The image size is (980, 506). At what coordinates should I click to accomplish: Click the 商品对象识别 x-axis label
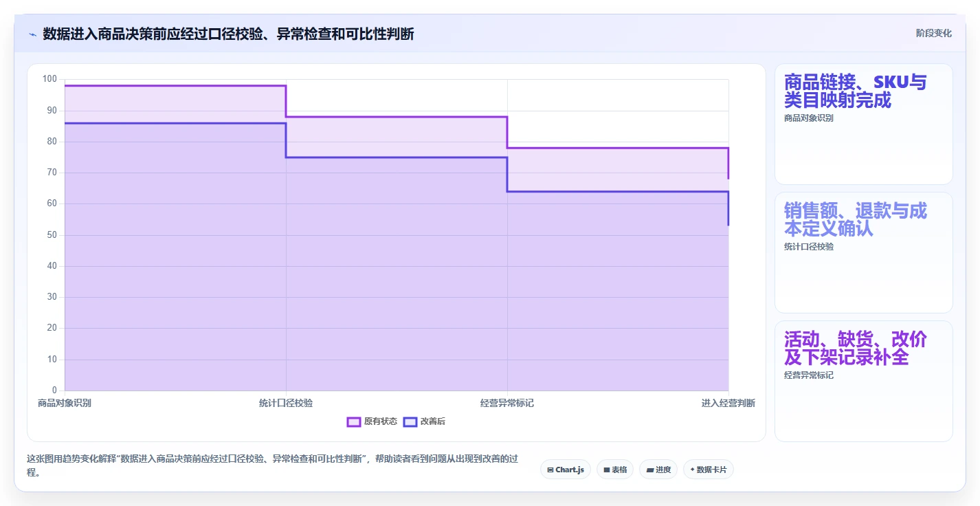point(65,403)
